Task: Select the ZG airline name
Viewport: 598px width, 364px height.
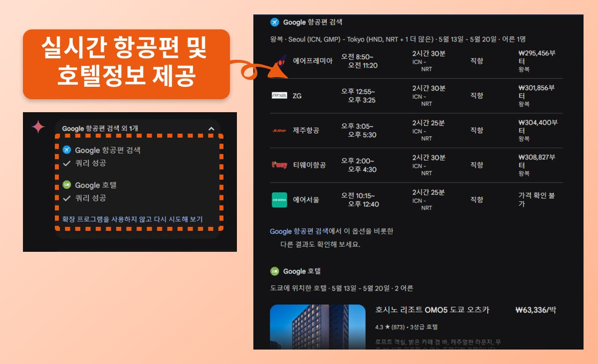Action: pos(297,96)
